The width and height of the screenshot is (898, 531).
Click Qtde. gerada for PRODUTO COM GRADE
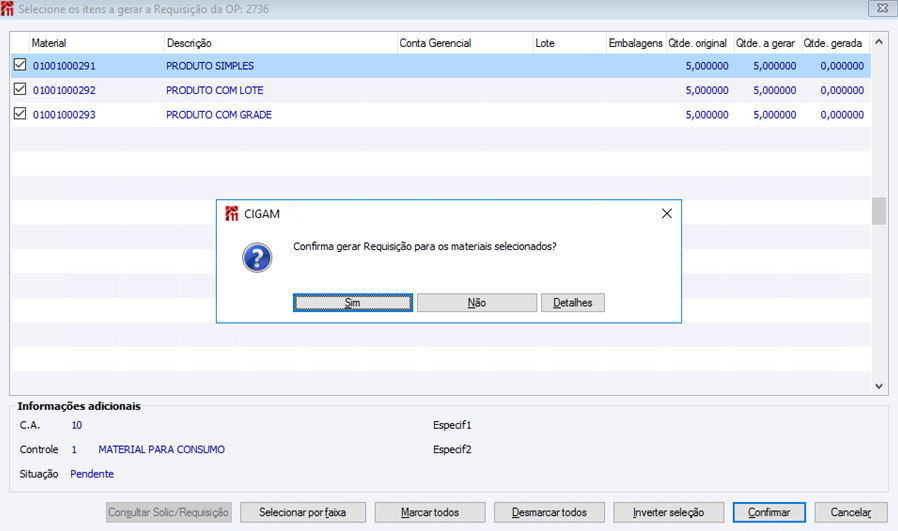click(842, 115)
